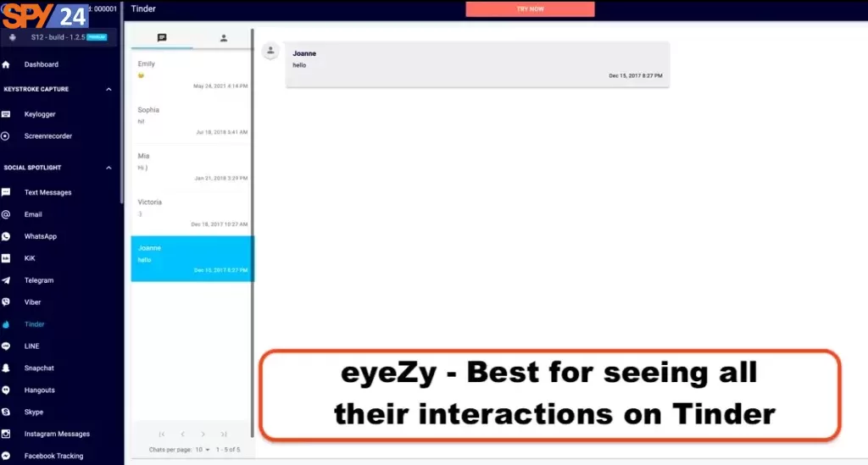This screenshot has width=868, height=465.
Task: Open the Facebook Tracking menu item
Action: (53, 457)
